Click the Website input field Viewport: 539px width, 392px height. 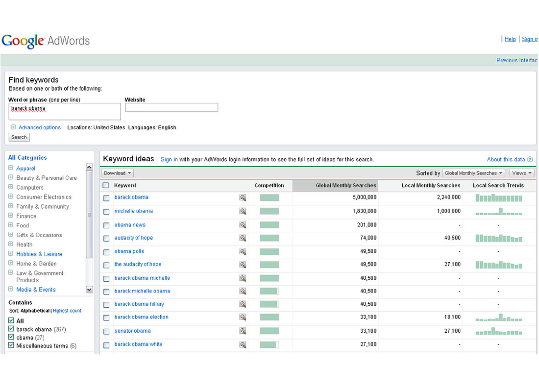pyautogui.click(x=171, y=108)
